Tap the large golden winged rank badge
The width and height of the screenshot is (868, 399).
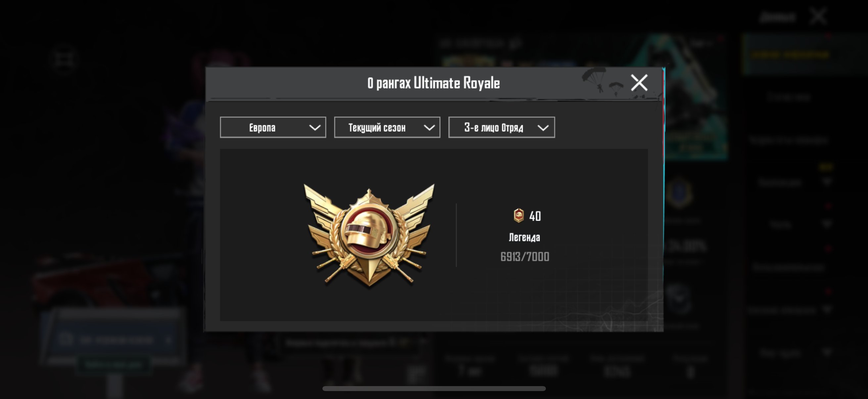[369, 235]
